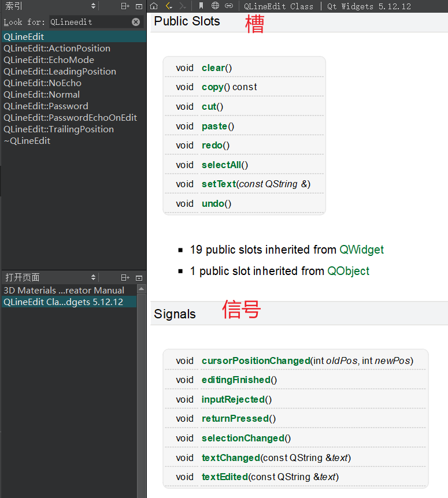Open textChanged signal link
This screenshot has height=498, width=448.
(231, 458)
